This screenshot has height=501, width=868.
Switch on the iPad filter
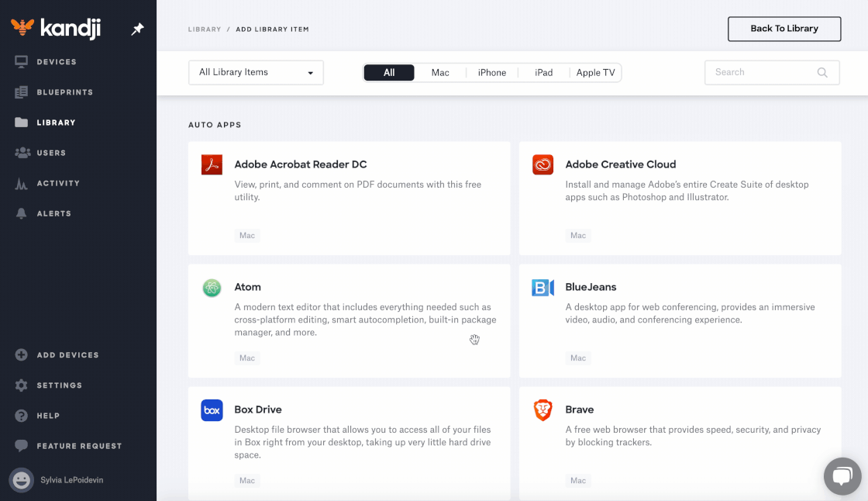click(x=543, y=71)
